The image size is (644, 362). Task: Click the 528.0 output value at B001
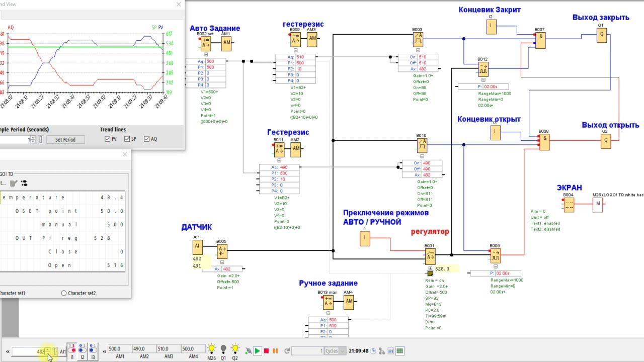[x=442, y=269]
